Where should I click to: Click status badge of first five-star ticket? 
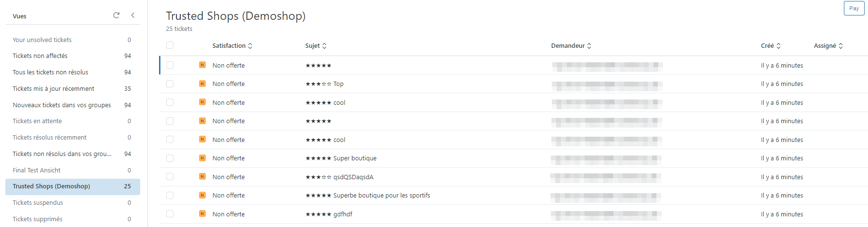(202, 65)
